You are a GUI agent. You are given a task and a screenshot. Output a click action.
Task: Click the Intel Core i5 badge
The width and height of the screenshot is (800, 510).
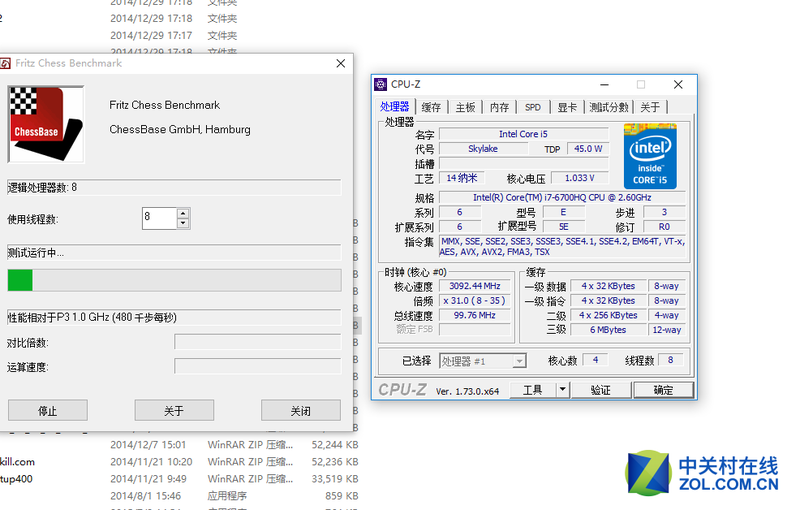(x=650, y=156)
